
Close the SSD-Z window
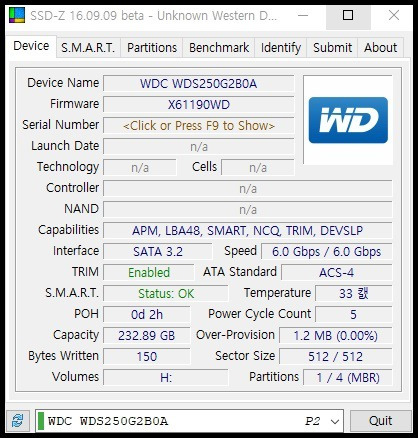pos(394,15)
